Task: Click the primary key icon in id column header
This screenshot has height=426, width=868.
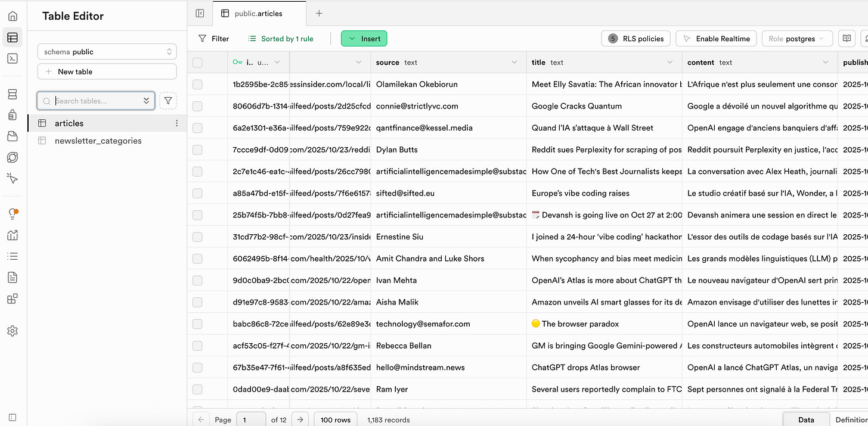Action: coord(237,63)
